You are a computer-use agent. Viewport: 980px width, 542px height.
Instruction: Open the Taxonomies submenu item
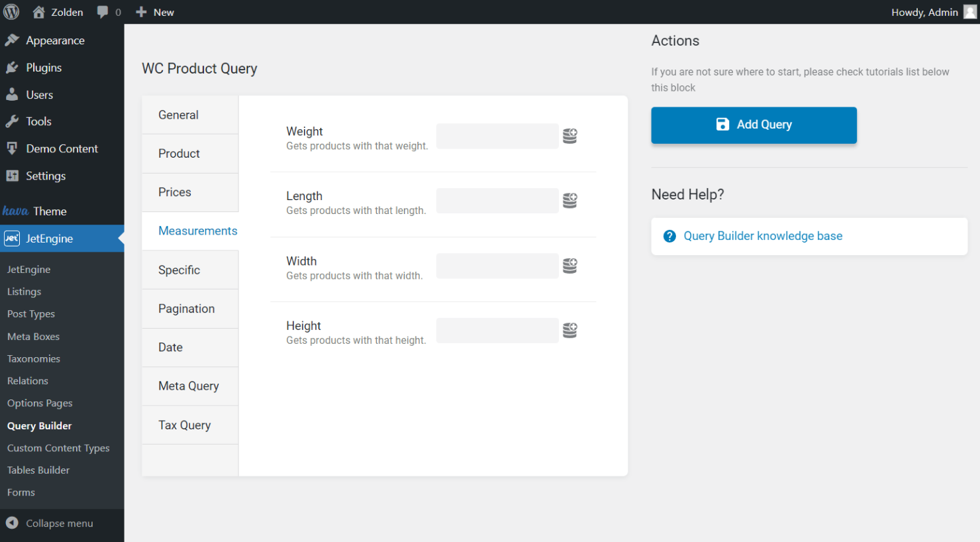click(34, 358)
